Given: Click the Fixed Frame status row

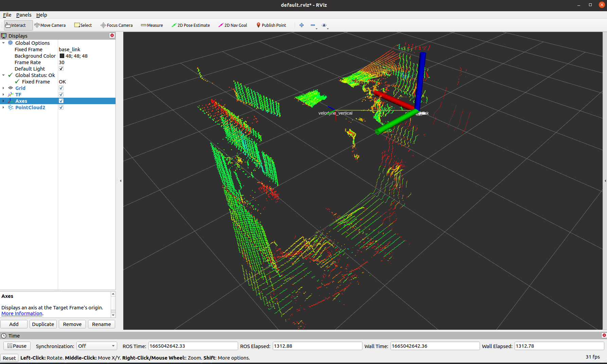Looking at the screenshot, I should click(58, 81).
